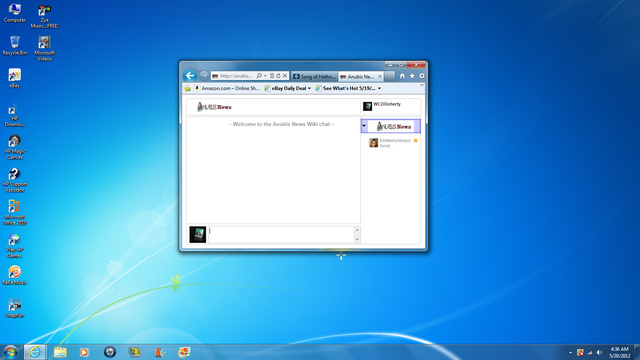Select the Recycle Bin desktop icon
Image resolution: width=640 pixels, height=360 pixels.
pyautogui.click(x=15, y=45)
